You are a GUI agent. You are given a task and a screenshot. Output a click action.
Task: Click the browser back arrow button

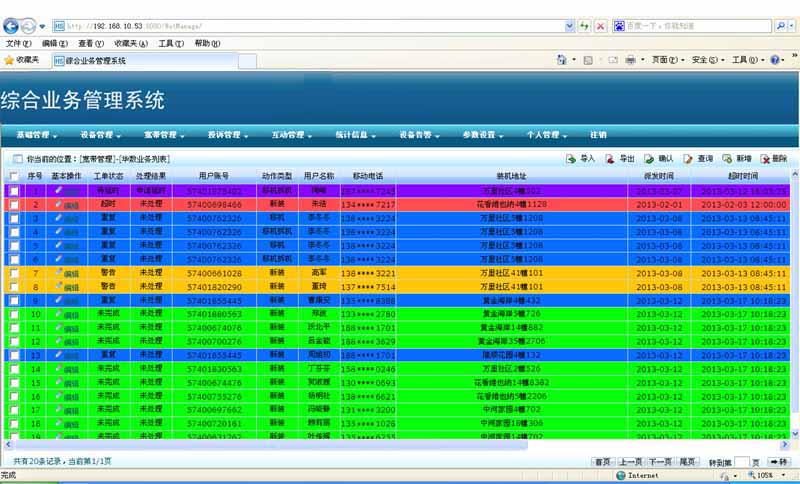(x=12, y=25)
